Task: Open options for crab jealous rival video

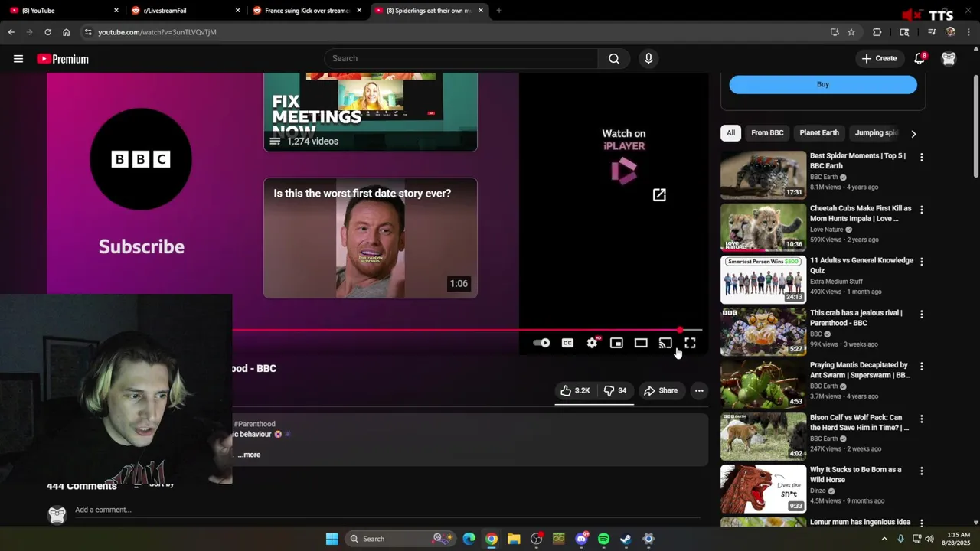Action: pos(921,314)
